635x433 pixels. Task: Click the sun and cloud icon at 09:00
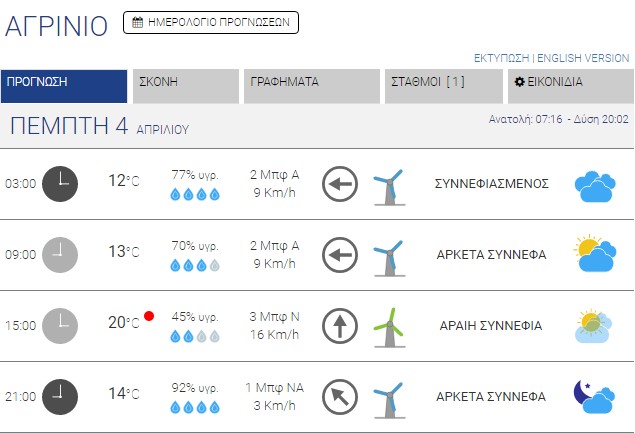click(594, 254)
